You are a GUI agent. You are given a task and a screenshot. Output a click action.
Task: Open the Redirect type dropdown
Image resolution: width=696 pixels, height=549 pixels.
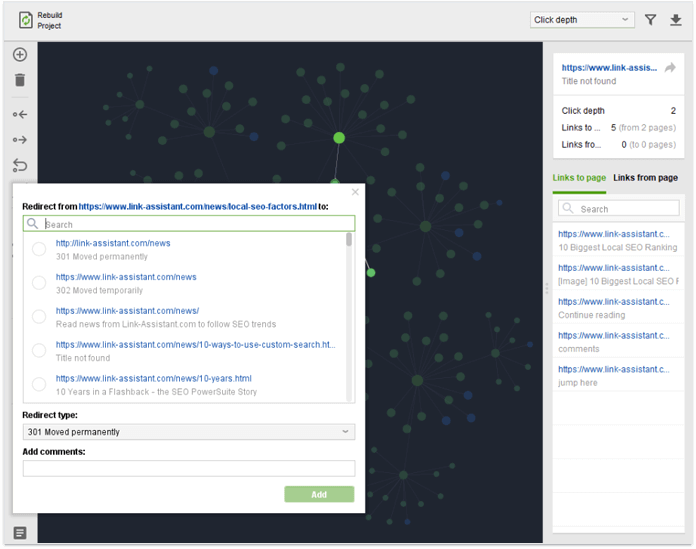click(189, 432)
